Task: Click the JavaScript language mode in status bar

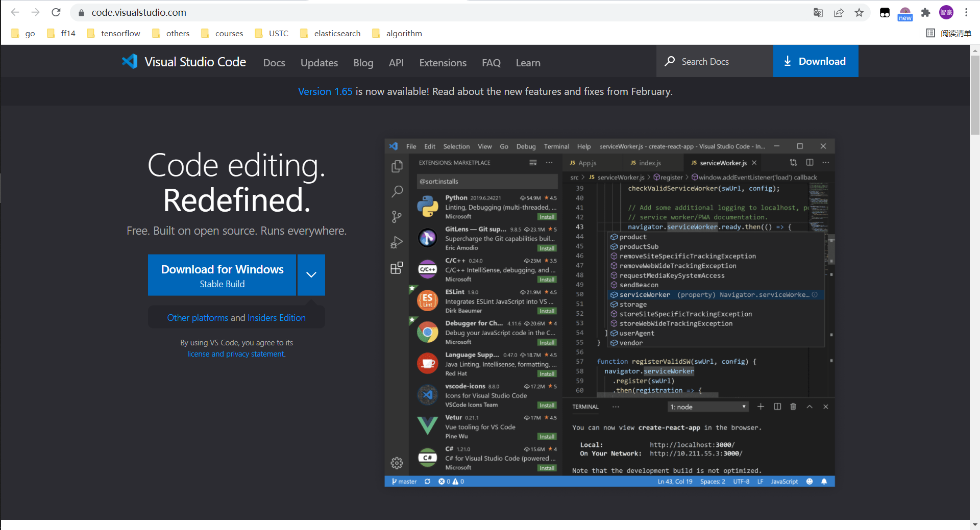Action: (784, 482)
